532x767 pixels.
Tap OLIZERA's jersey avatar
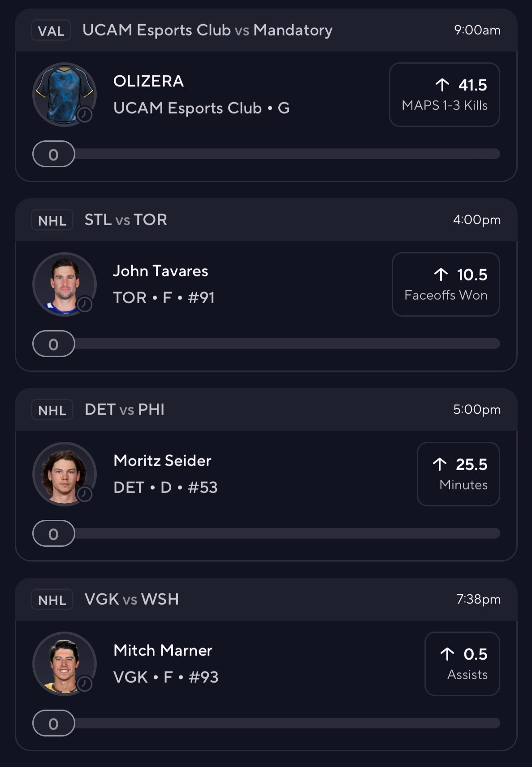[x=64, y=94]
